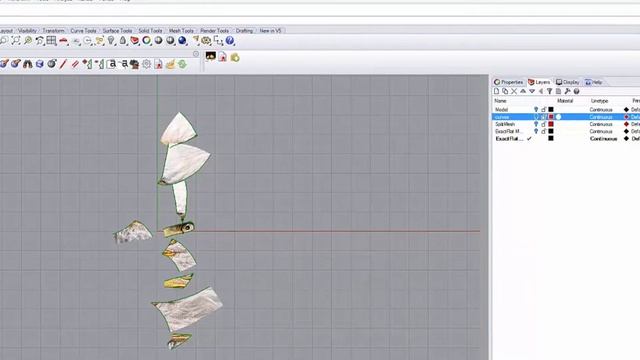Click the padlock lock-objects toolbar icon
The image size is (640, 360).
(x=123, y=40)
